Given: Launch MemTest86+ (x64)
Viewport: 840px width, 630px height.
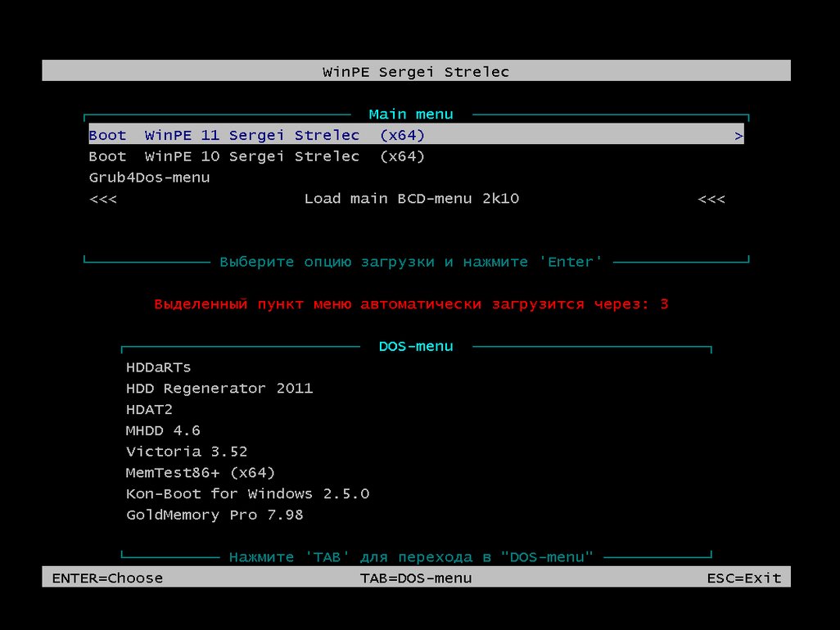Looking at the screenshot, I should [x=201, y=473].
